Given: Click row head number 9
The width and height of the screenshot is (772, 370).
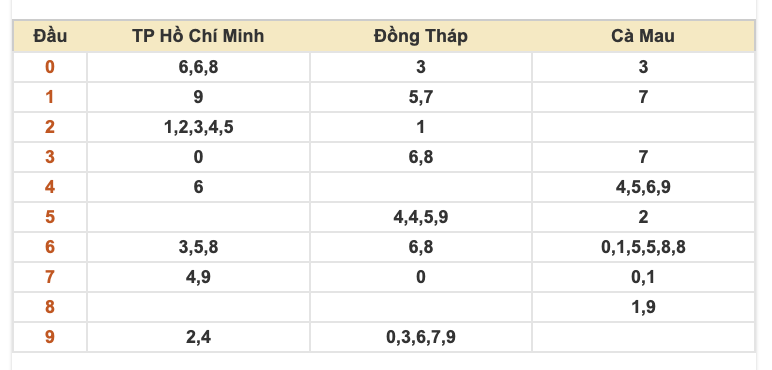Looking at the screenshot, I should click(50, 337).
